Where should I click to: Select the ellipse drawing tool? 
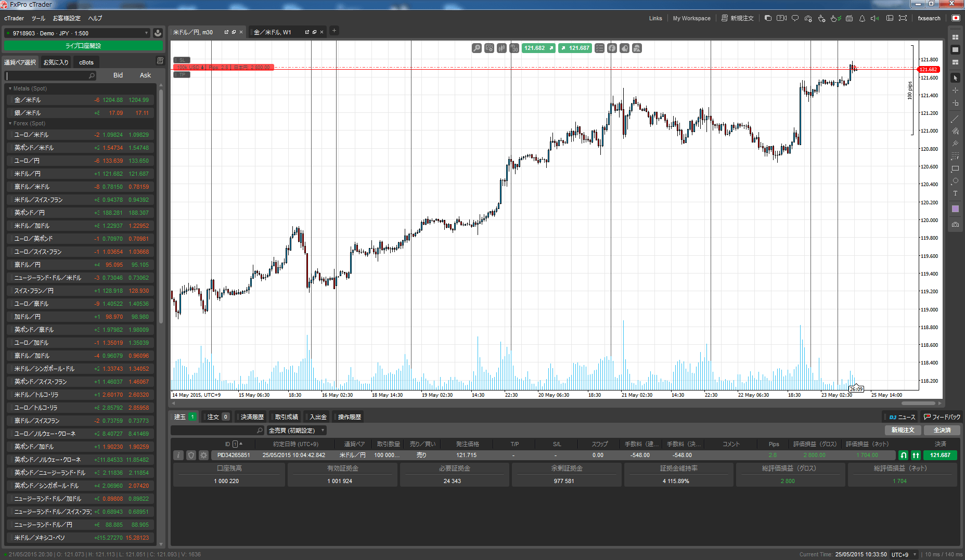(955, 181)
